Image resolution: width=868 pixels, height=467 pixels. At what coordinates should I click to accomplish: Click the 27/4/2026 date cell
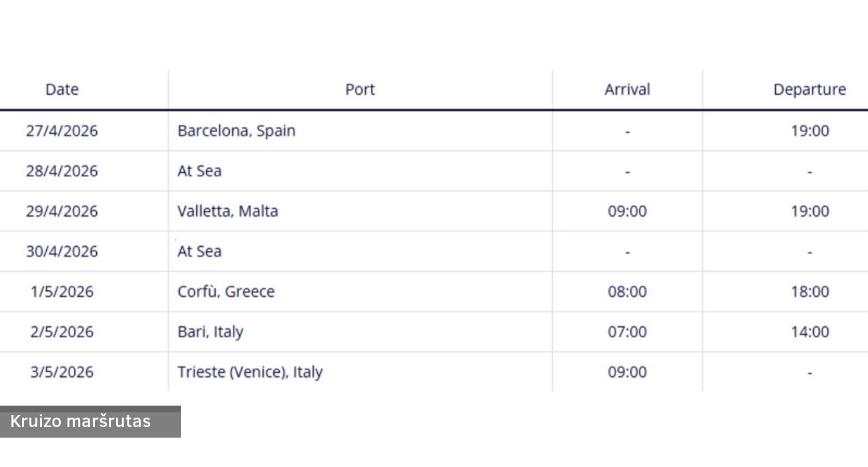[62, 131]
